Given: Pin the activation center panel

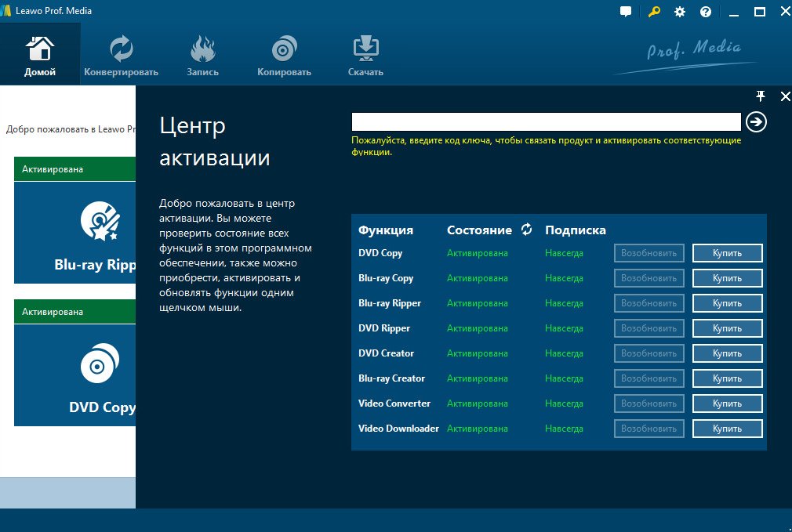Looking at the screenshot, I should 760,96.
